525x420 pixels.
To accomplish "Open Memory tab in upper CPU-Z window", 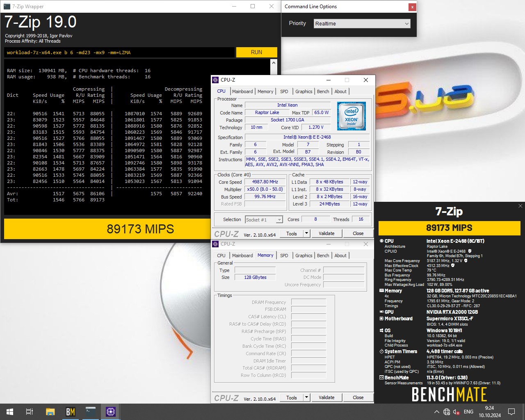I will (x=265, y=91).
